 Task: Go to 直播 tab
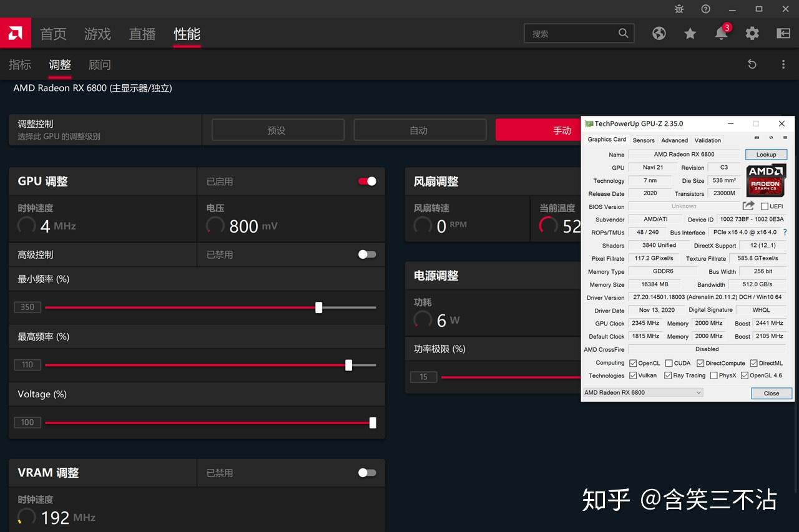coord(142,34)
